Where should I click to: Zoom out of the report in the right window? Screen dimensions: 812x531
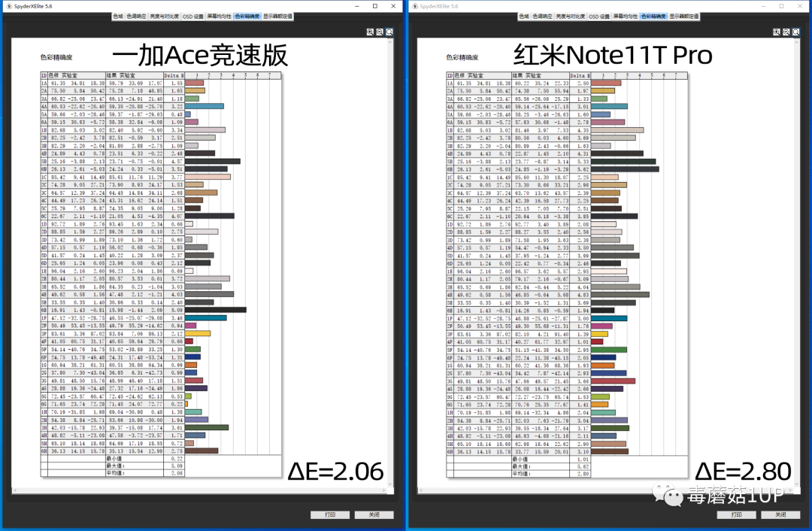click(786, 32)
